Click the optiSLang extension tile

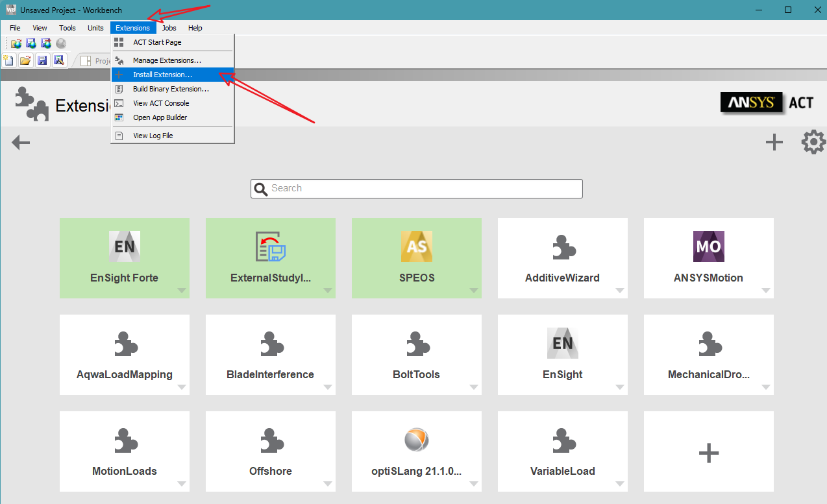tap(416, 451)
